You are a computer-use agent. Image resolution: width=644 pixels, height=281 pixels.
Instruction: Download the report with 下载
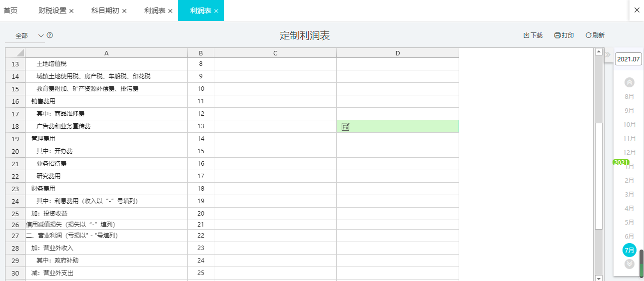click(533, 35)
